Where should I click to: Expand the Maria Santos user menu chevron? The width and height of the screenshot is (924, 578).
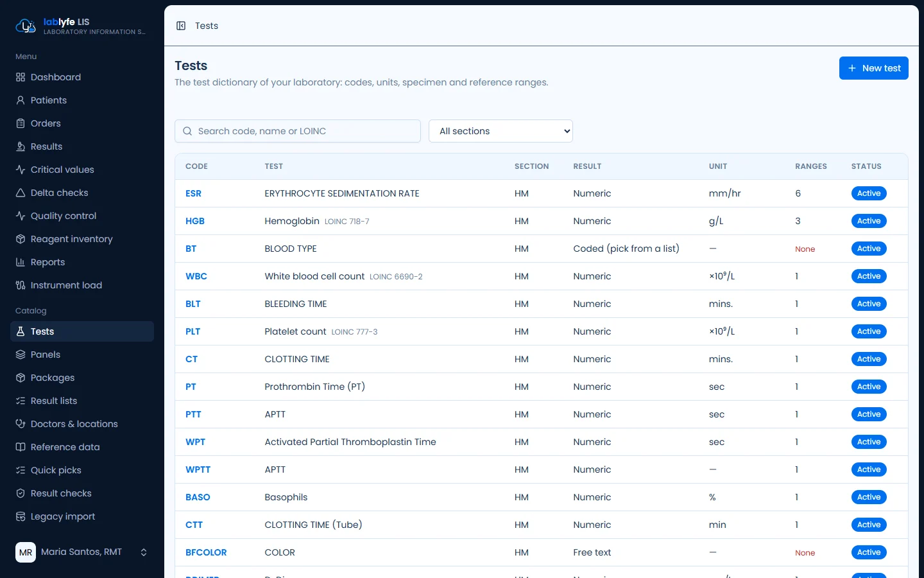point(144,552)
